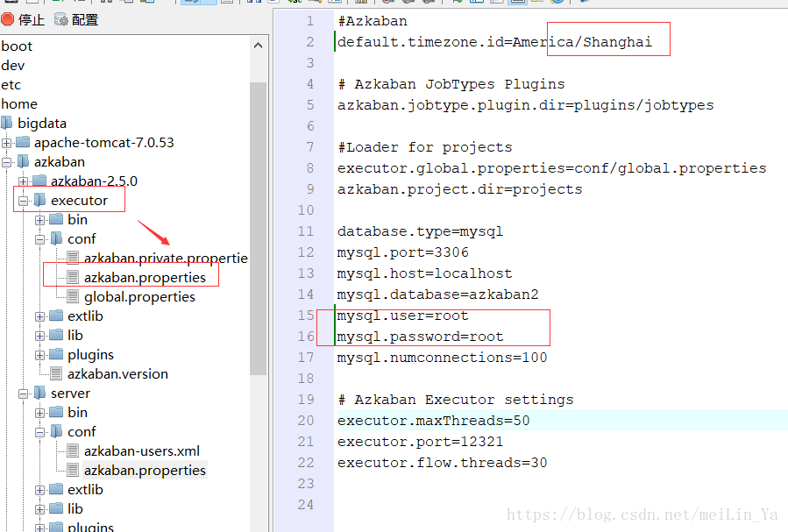Viewport: 788px width, 532px height.
Task: Click the 'mysql.user=root' line
Action: (402, 316)
